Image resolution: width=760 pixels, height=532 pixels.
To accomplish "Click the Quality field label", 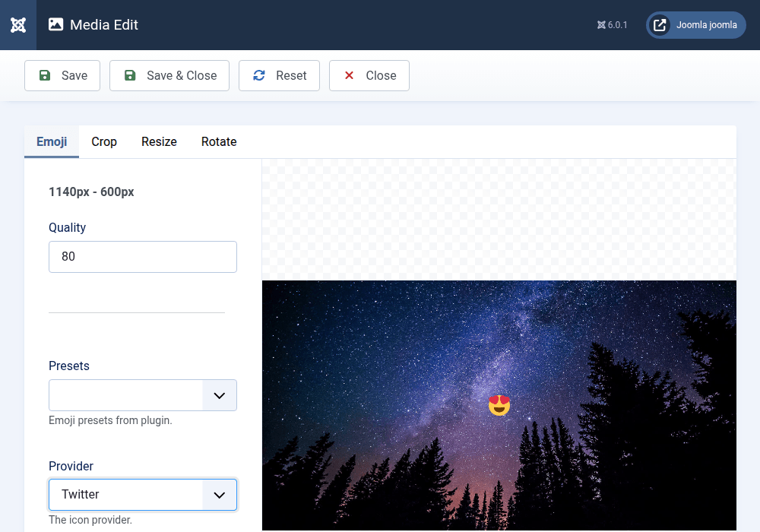I will click(67, 227).
